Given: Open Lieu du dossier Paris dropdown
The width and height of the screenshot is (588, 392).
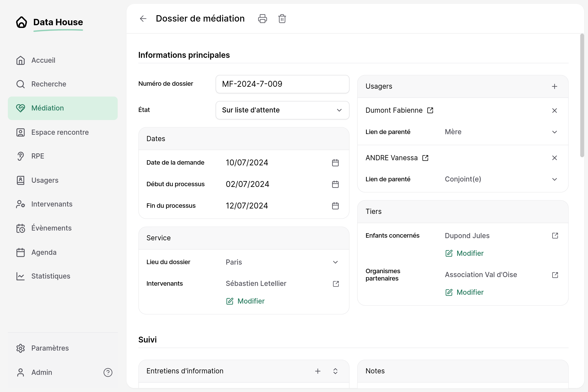Looking at the screenshot, I should pyautogui.click(x=282, y=262).
